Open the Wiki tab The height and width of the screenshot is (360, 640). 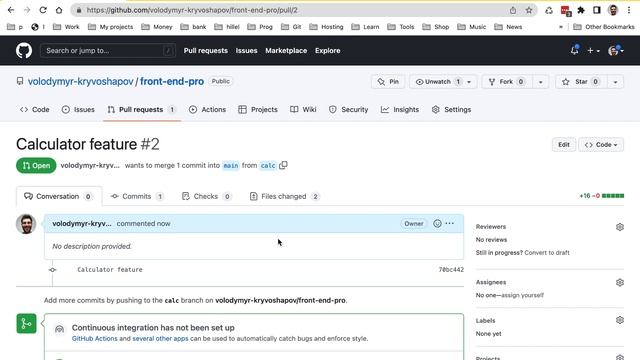[303, 109]
